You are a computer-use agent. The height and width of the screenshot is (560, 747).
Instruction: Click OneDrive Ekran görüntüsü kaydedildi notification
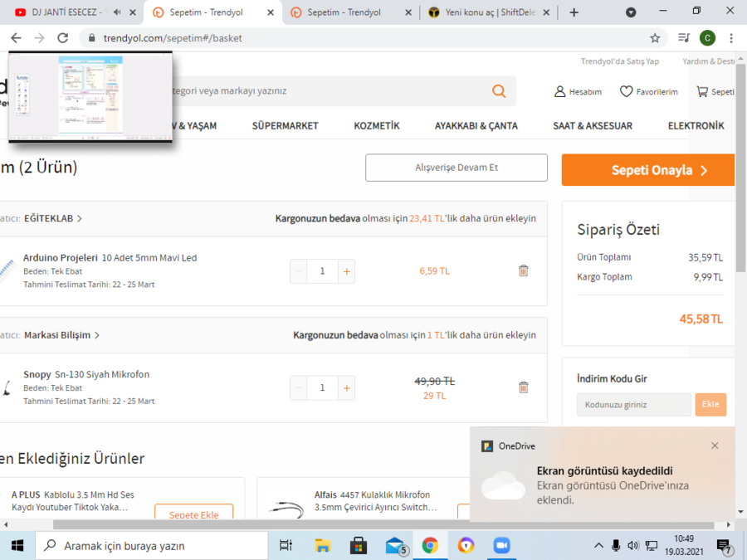(x=603, y=475)
